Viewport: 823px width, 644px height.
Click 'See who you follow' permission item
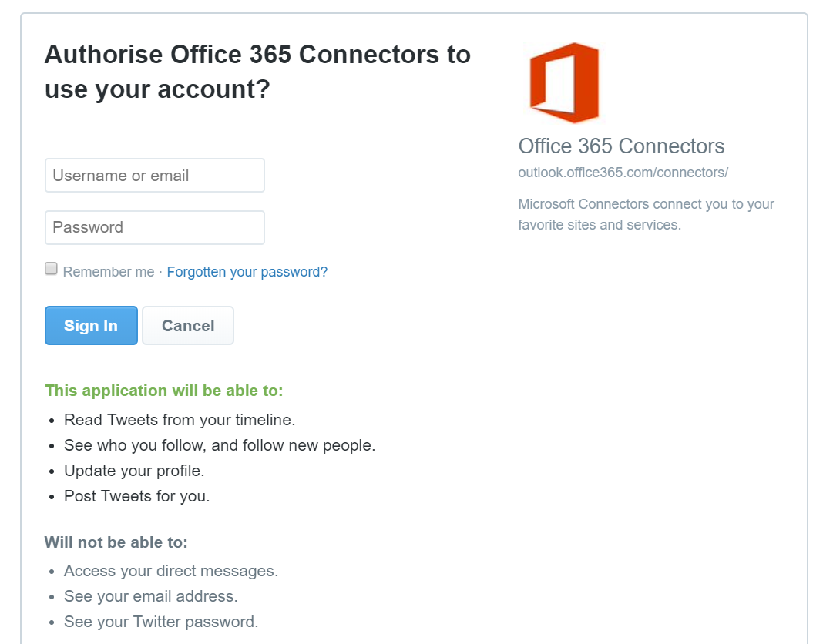pos(220,445)
